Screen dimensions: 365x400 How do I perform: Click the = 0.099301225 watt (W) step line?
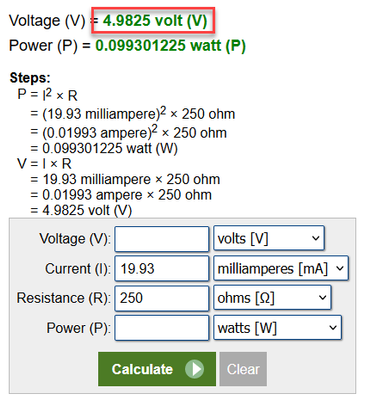(104, 148)
